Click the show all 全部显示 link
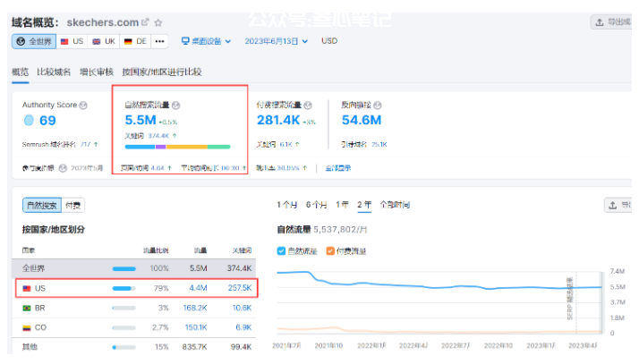Screen dimensions: 639x364 click(x=337, y=168)
